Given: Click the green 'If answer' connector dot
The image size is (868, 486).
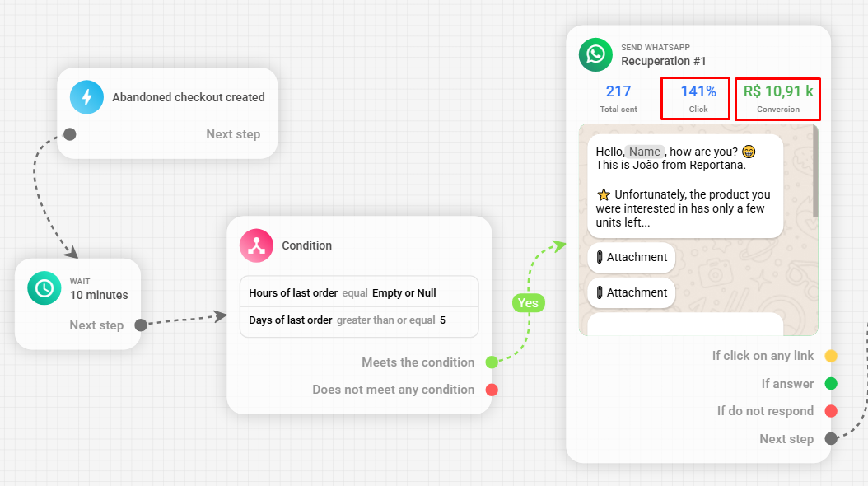Looking at the screenshot, I should (831, 384).
